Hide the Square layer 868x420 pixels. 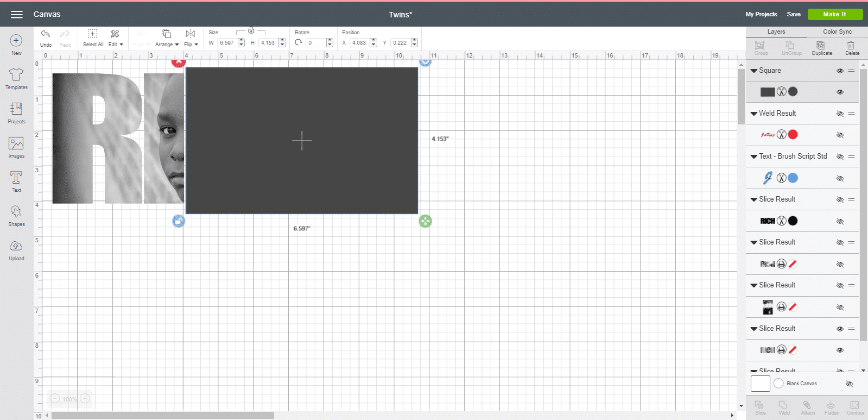[x=840, y=71]
